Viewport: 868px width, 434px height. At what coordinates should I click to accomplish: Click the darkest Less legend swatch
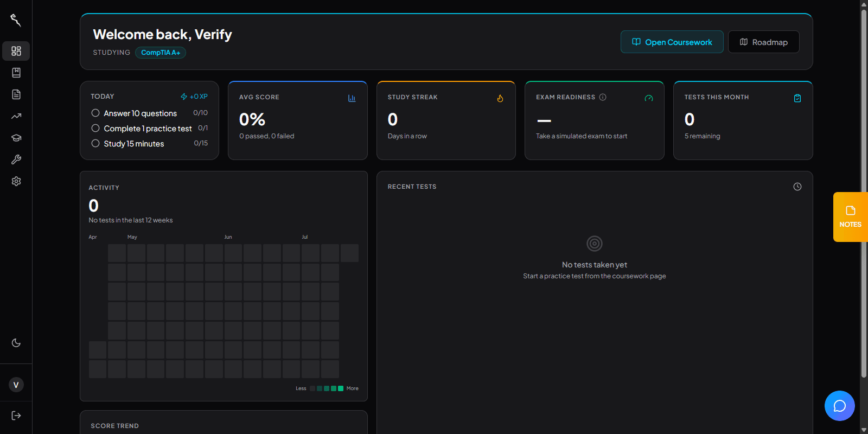coord(312,388)
